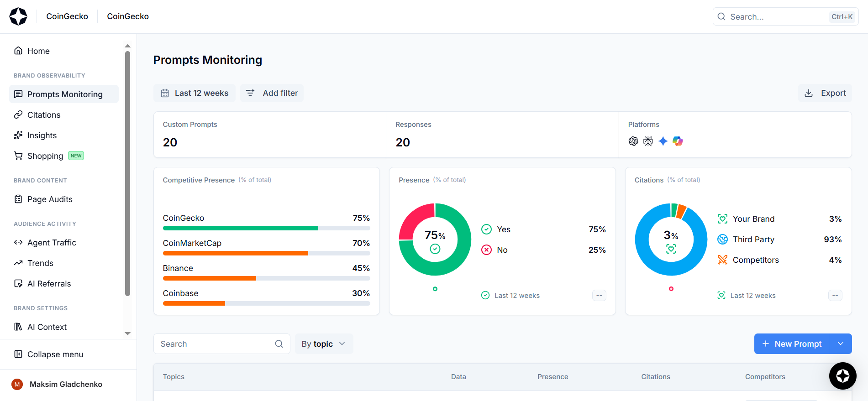Click the check icon beside Presence Last 12 weeks
868x401 pixels.
(485, 296)
